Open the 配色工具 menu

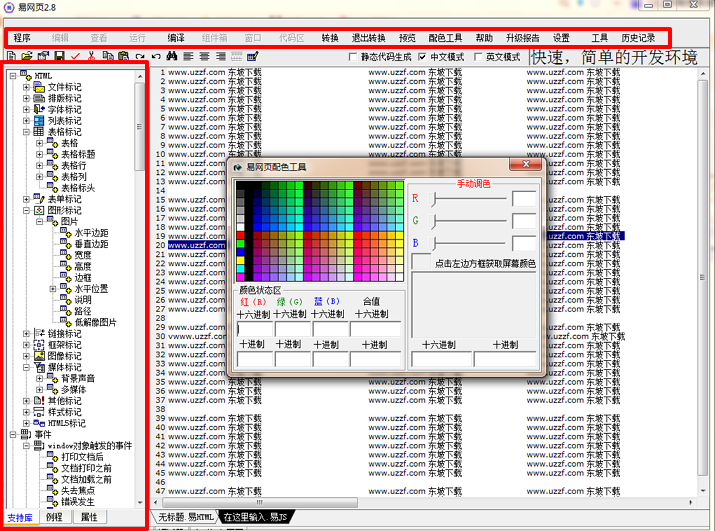[x=445, y=37]
